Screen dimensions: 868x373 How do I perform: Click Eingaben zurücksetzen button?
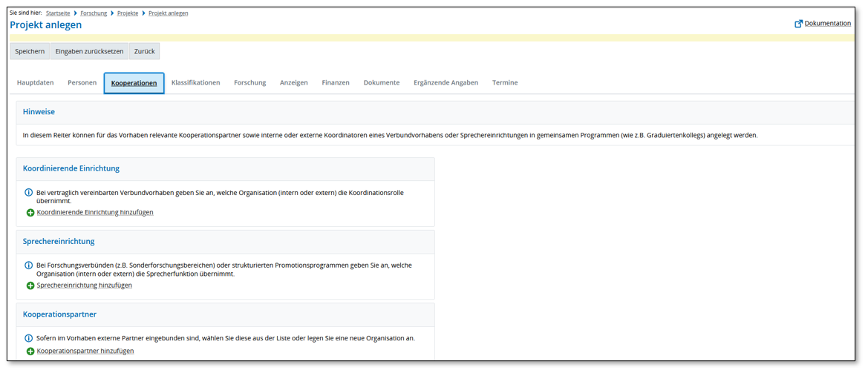pyautogui.click(x=89, y=52)
